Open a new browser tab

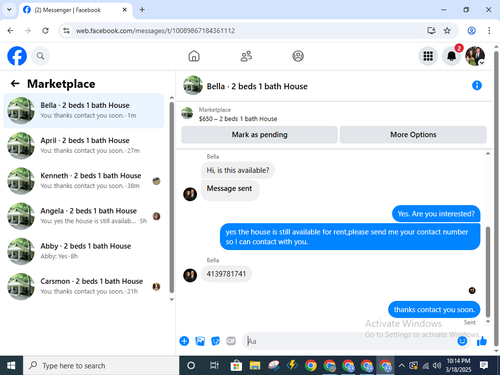point(142,10)
